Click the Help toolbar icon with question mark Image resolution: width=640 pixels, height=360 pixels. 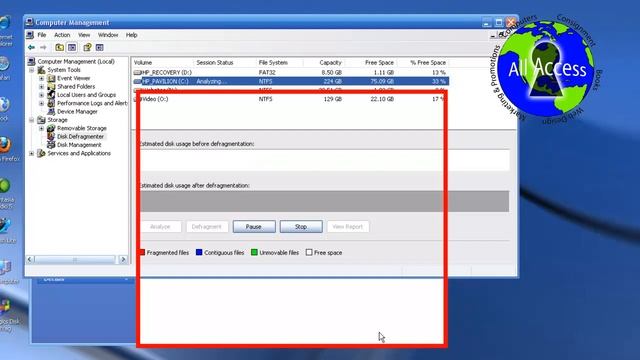[87, 48]
